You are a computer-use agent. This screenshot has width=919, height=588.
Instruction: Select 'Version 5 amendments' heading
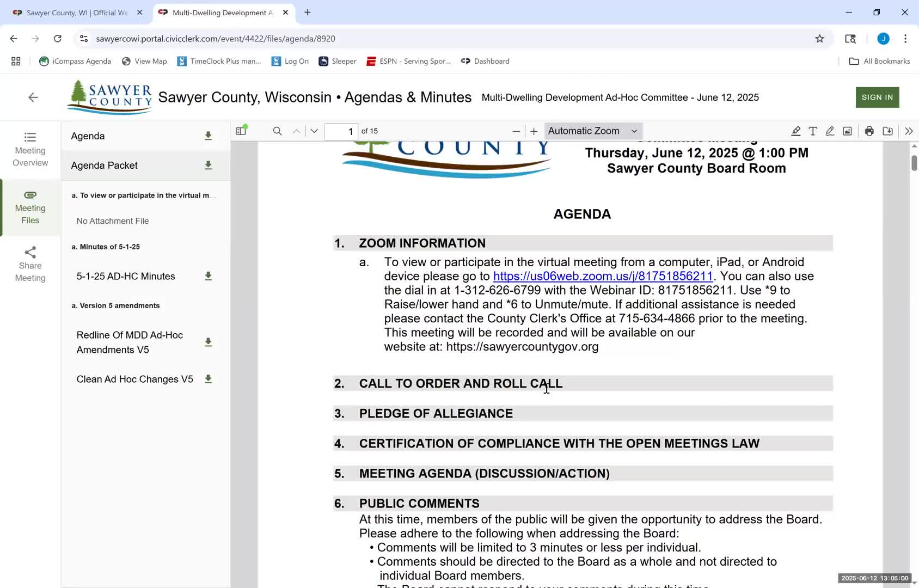115,305
